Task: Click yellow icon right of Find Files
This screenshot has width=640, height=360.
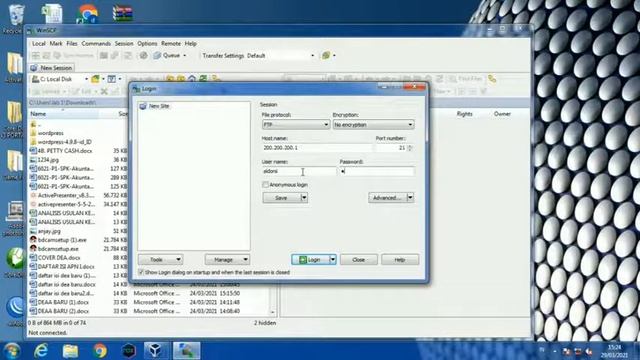Action: (492, 79)
